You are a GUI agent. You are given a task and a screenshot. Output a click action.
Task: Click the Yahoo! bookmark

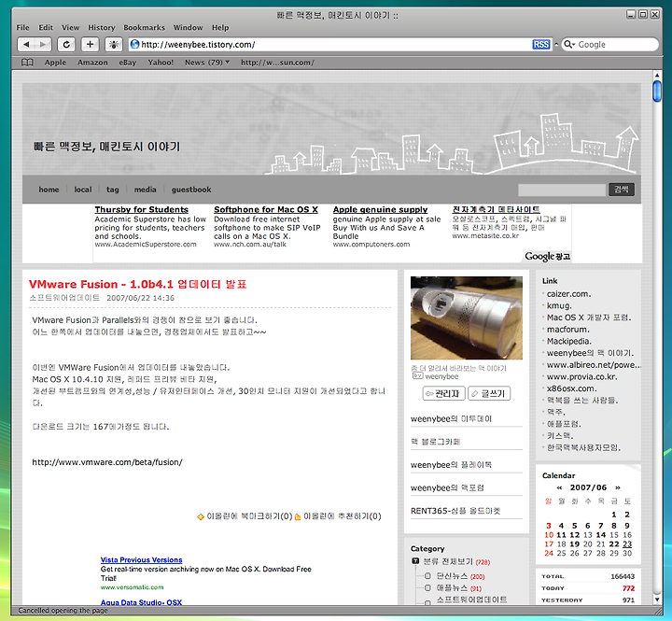161,63
